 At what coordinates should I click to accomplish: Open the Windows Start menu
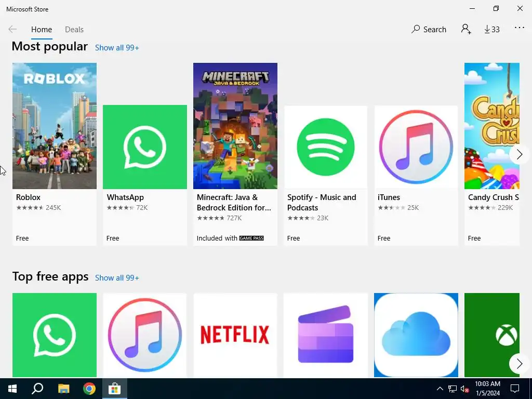coord(12,389)
